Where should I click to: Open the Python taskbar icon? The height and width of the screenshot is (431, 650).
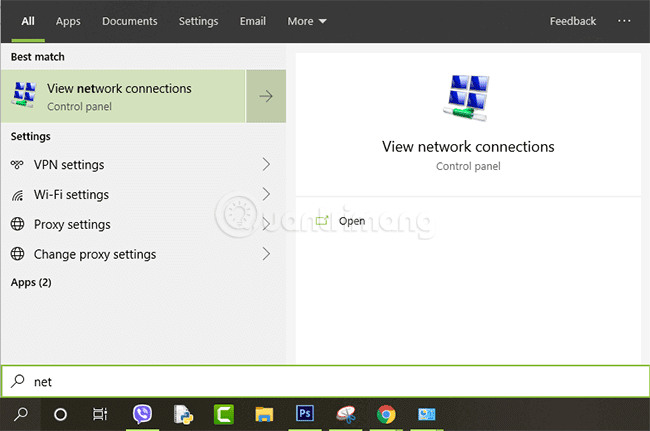pyautogui.click(x=183, y=414)
